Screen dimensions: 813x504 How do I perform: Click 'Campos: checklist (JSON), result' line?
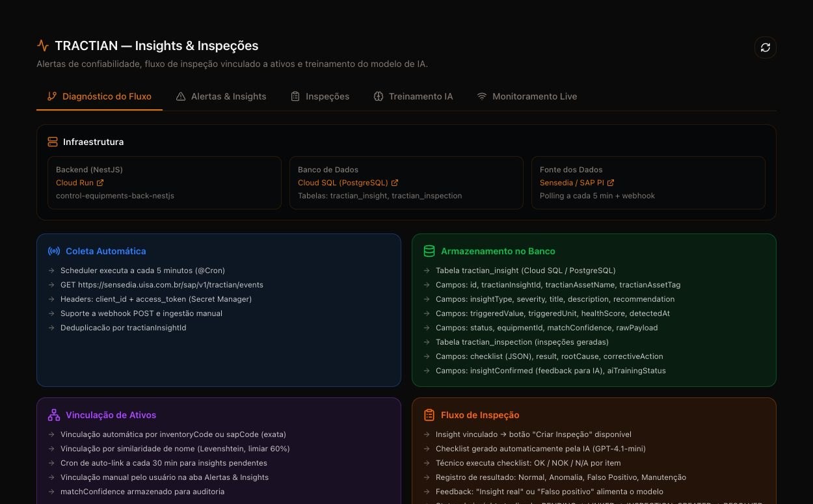click(x=550, y=356)
